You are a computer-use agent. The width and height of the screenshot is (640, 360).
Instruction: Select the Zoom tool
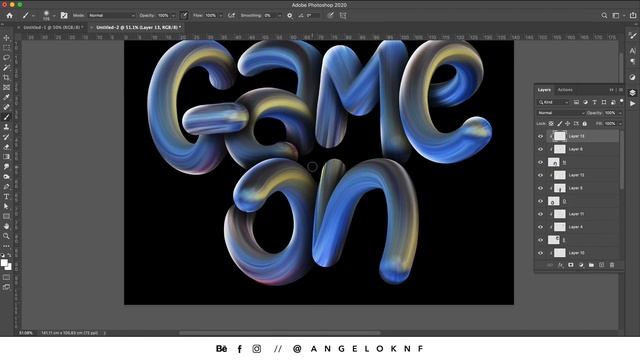click(x=6, y=236)
